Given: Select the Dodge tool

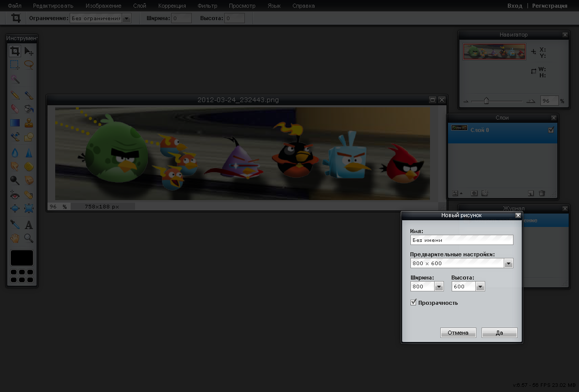Looking at the screenshot, I should [x=15, y=181].
